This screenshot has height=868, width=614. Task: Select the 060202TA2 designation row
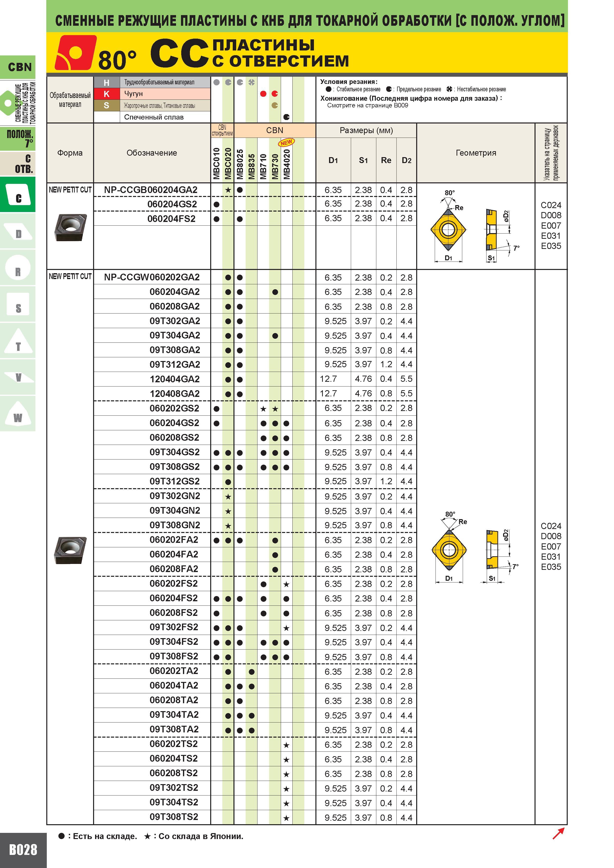coord(174,671)
